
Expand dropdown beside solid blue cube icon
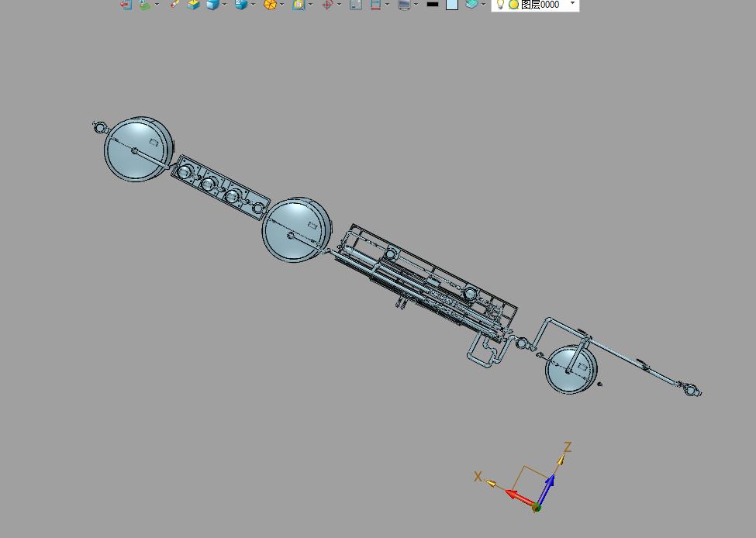pos(224,5)
